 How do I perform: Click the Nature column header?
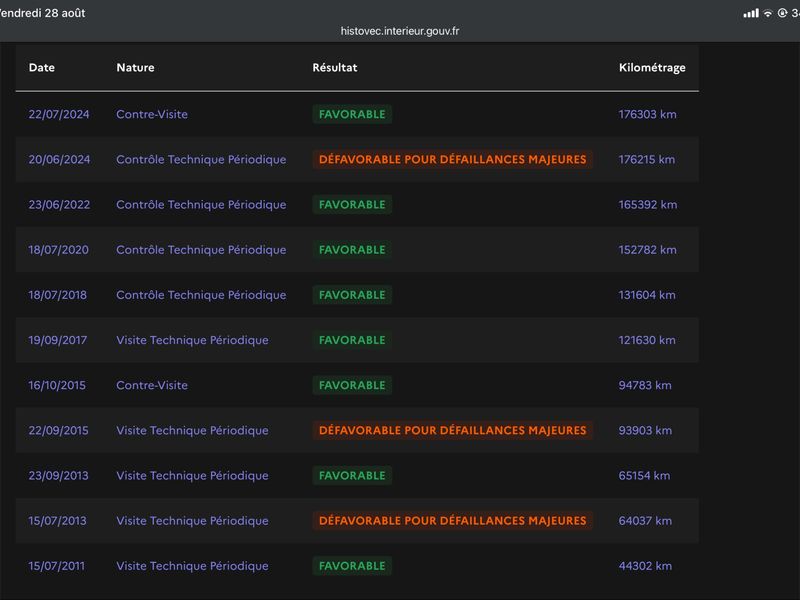click(135, 67)
